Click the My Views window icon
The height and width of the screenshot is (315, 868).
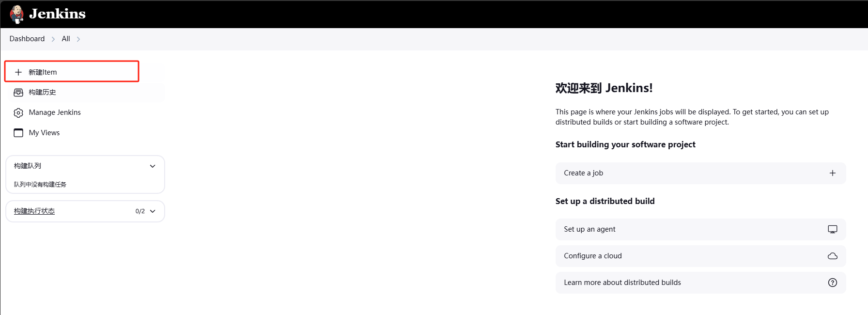18,133
